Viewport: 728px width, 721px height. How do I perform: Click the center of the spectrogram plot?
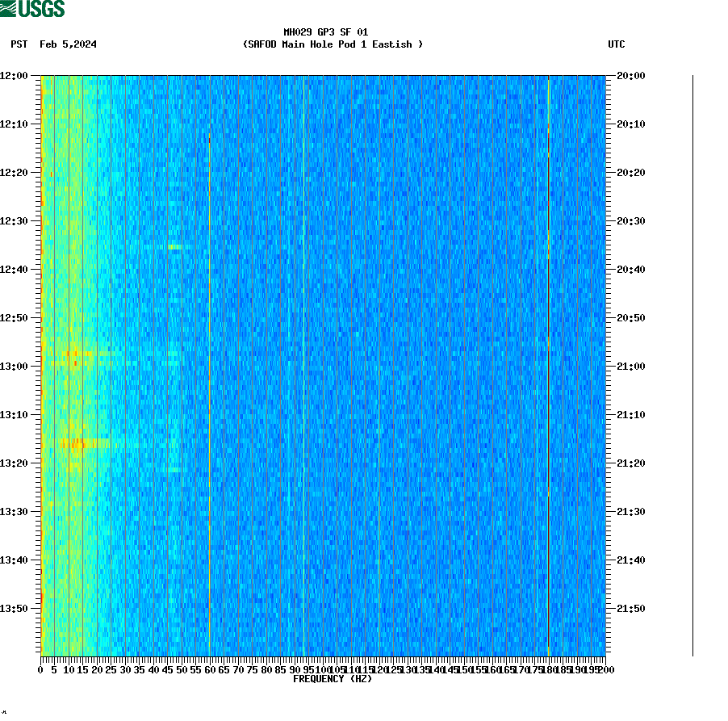tap(323, 363)
